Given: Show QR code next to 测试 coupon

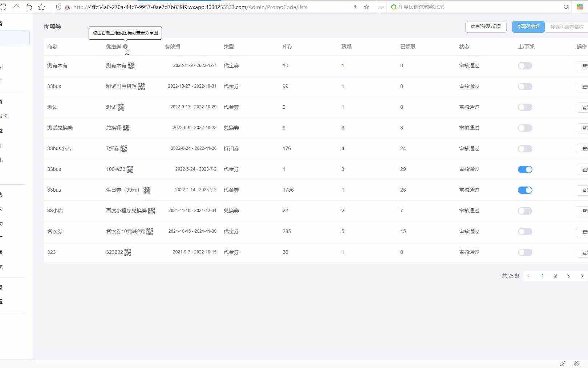Looking at the screenshot, I should click(x=121, y=107).
